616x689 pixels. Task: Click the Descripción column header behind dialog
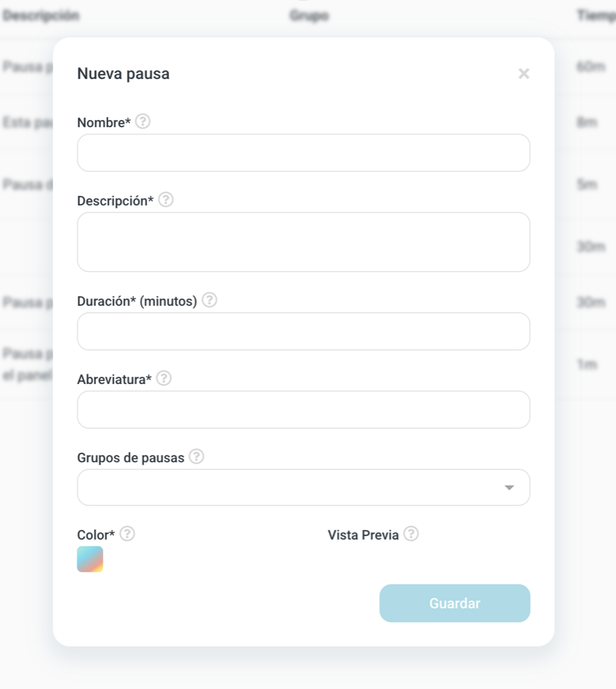coord(41,15)
